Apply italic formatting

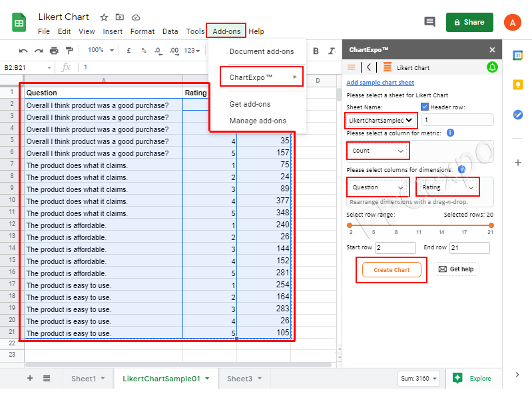(332, 51)
